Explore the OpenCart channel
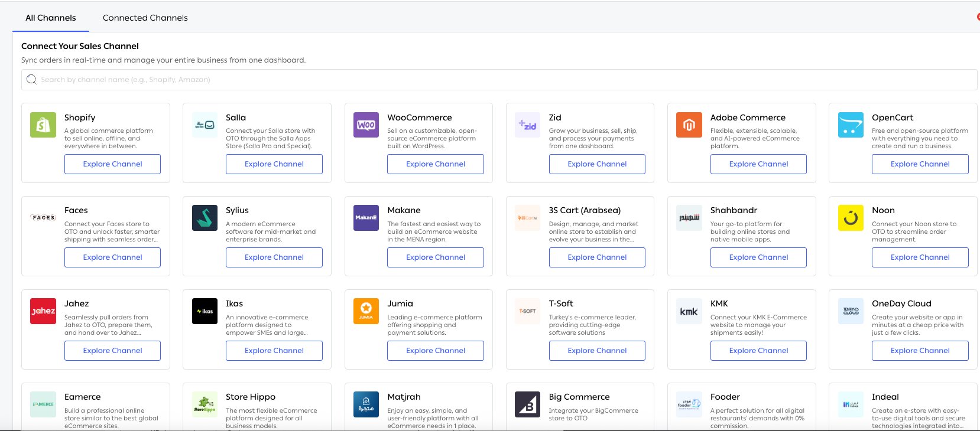The image size is (980, 431). tap(920, 164)
